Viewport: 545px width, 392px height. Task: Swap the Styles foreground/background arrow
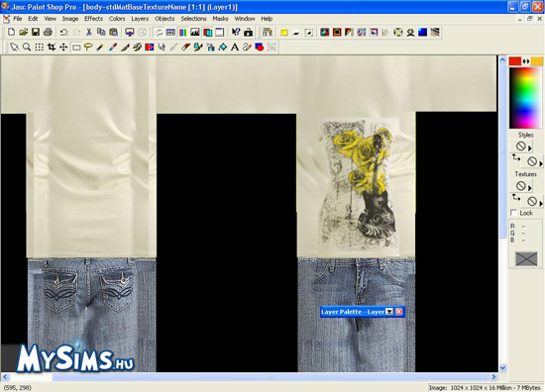point(516,158)
